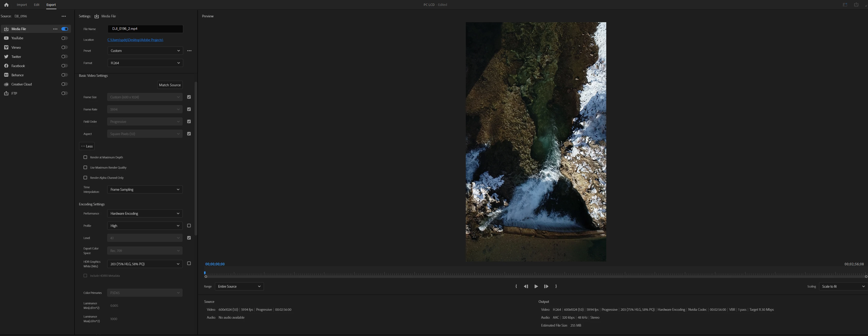Open the export Location path link

(x=135, y=40)
